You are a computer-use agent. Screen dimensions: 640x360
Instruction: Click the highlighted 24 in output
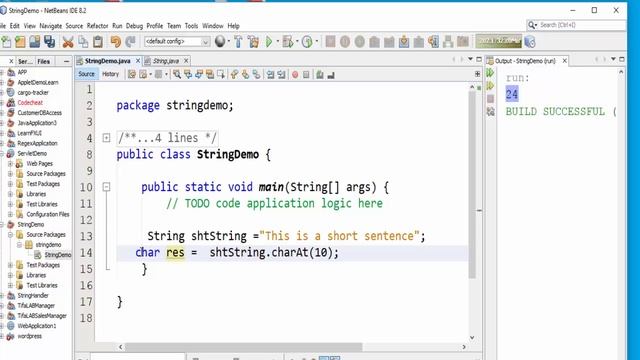click(512, 94)
